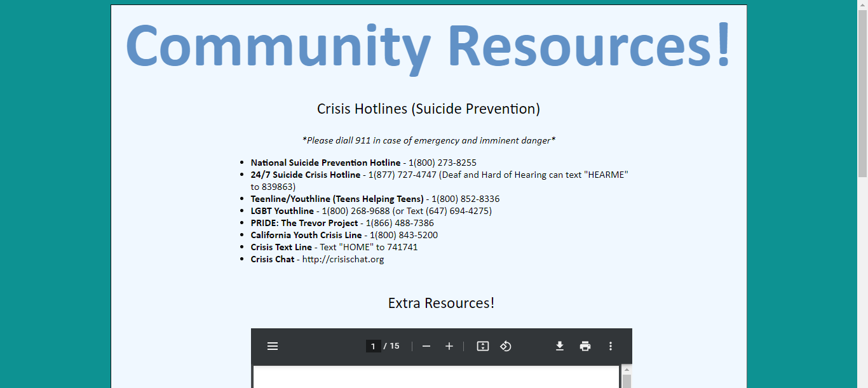Click the California Youth Crisis Line entry
Viewport: 868px width, 388px height.
[x=344, y=235]
